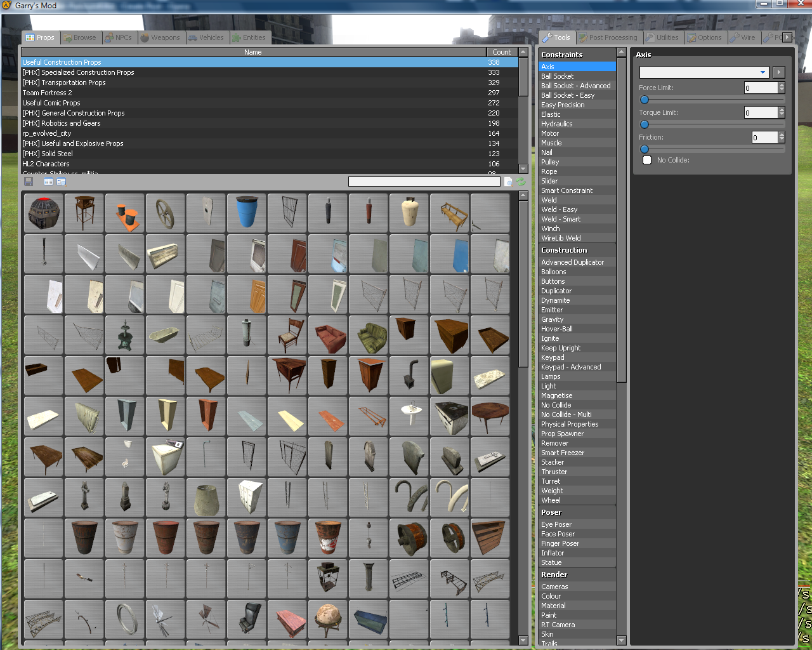Spawn the red couch prop
Screen dimensions: 812x650
coord(328,335)
